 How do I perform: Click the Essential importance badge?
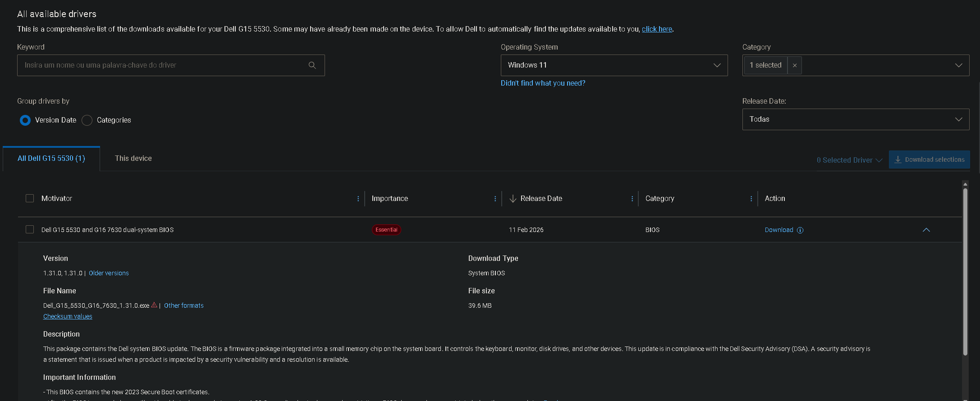(386, 230)
